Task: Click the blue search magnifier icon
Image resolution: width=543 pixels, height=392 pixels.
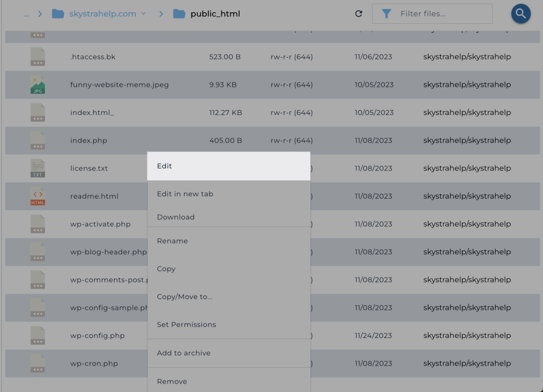Action: [x=521, y=14]
